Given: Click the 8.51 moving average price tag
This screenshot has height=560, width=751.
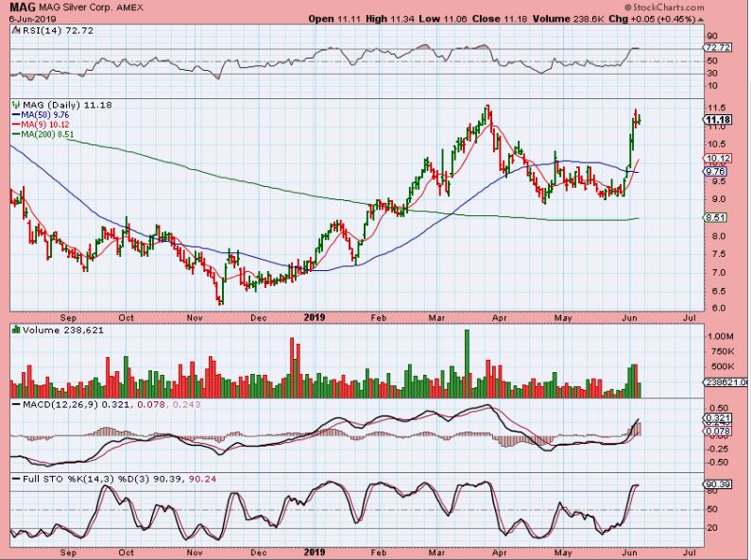Looking at the screenshot, I should point(716,217).
